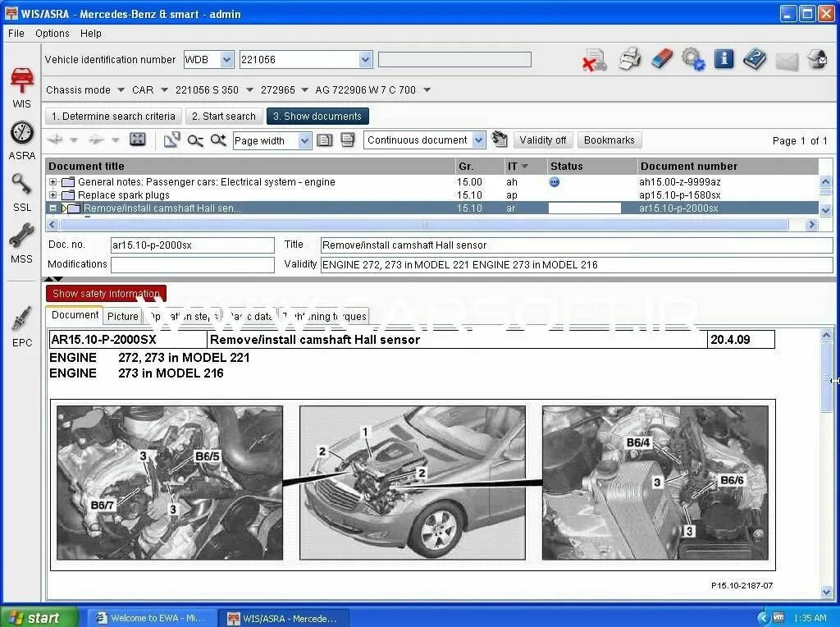Navigate forward with the right arrow icon

point(96,140)
